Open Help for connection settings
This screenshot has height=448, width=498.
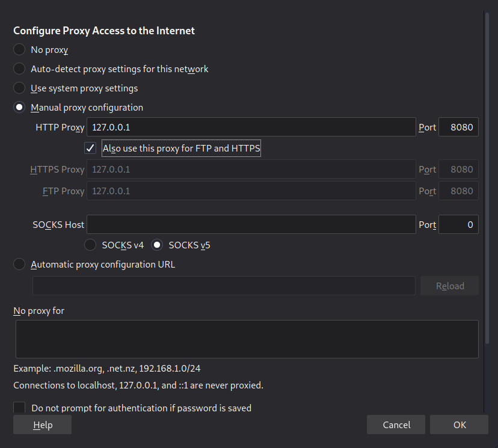click(x=42, y=425)
